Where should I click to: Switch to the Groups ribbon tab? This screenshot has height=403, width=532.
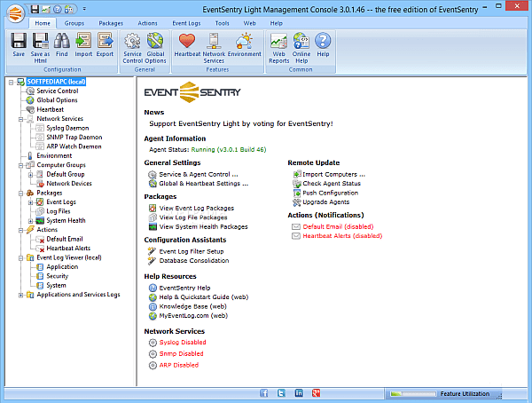click(74, 23)
